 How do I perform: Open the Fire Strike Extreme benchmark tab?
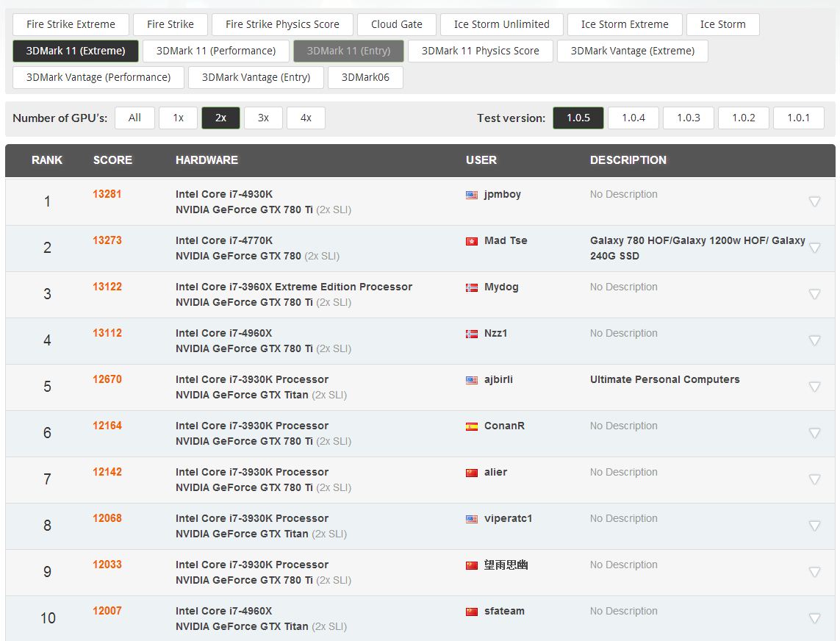point(71,25)
